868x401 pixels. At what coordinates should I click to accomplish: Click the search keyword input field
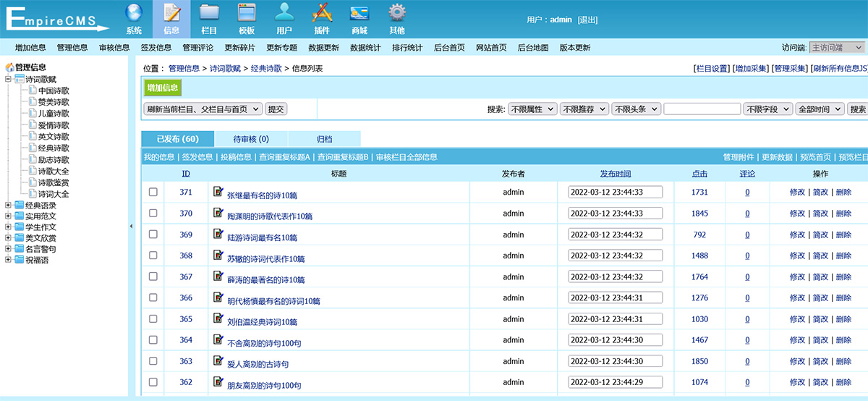click(x=702, y=109)
